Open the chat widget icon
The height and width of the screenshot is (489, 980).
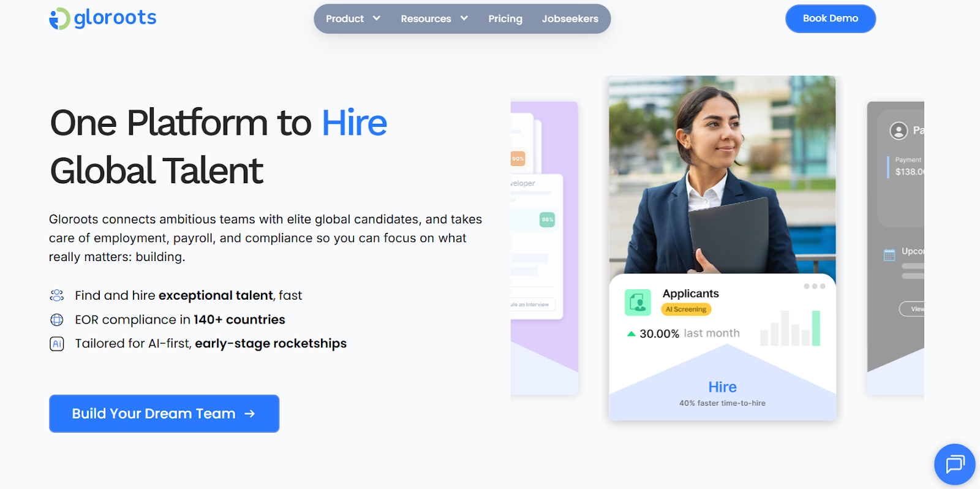(955, 464)
